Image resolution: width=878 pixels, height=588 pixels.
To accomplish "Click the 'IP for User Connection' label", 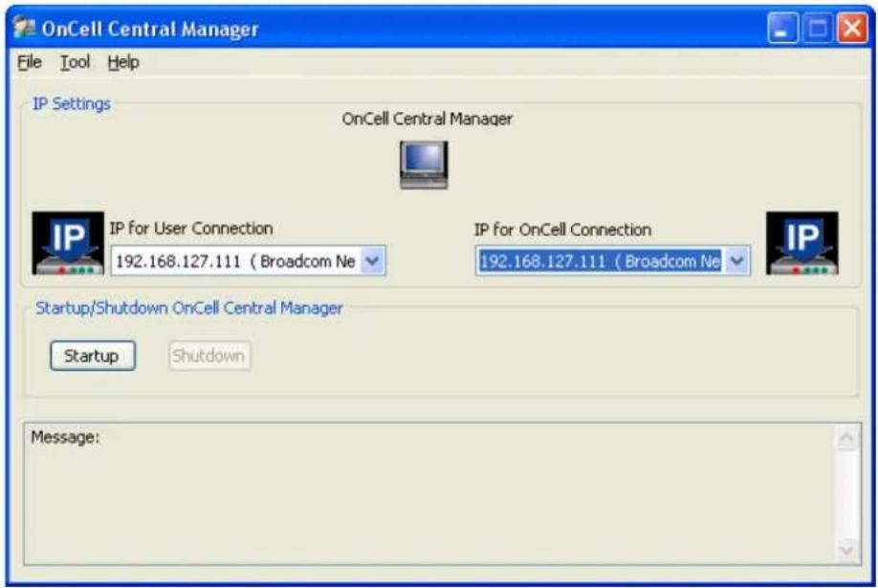I will coord(191,229).
